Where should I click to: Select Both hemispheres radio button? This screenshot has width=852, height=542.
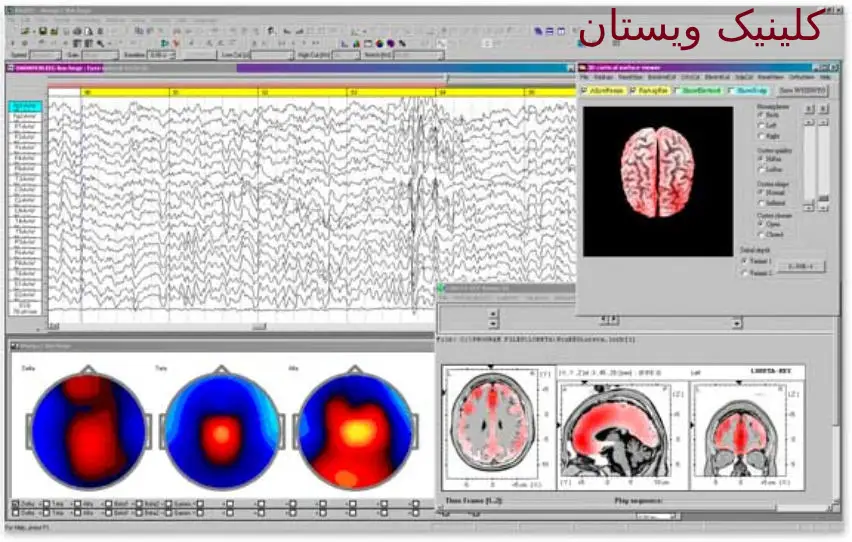[x=761, y=115]
